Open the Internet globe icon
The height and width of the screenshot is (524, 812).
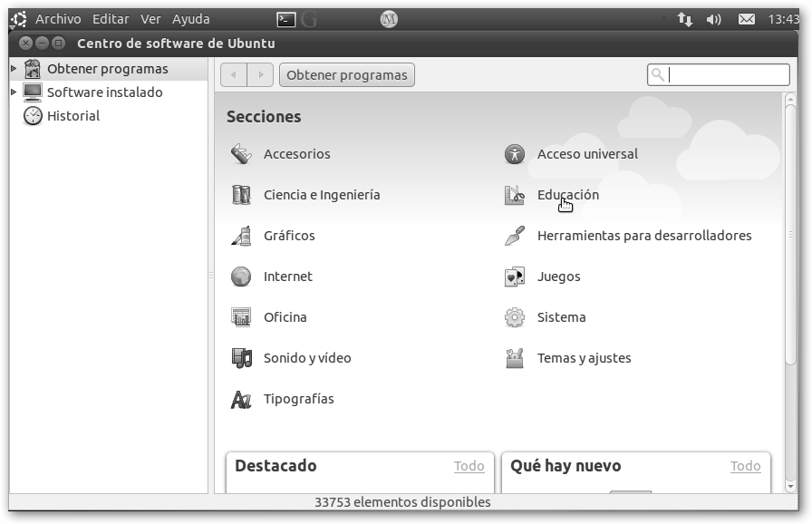pyautogui.click(x=241, y=277)
